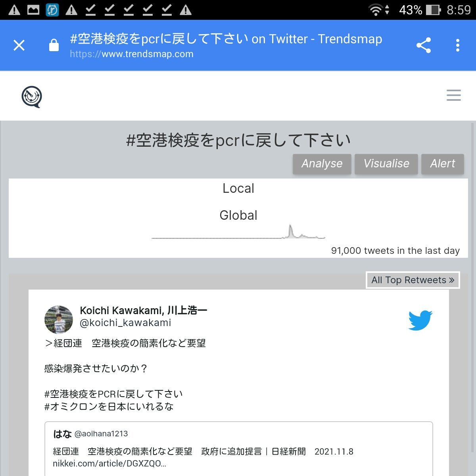Select the Local label
The width and height of the screenshot is (476, 476).
(x=238, y=188)
